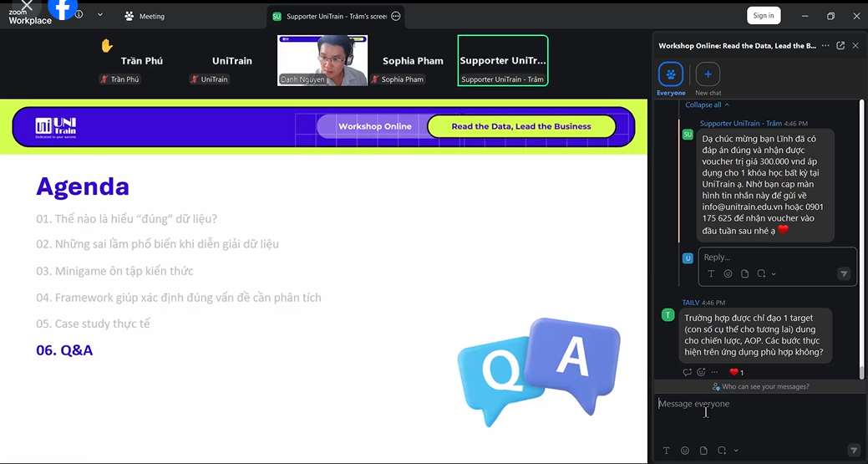868x464 pixels.
Task: Open screen share tab more options
Action: click(396, 17)
